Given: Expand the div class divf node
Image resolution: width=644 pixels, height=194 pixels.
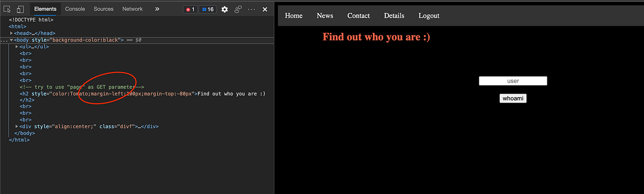Looking at the screenshot, I should coord(17,127).
